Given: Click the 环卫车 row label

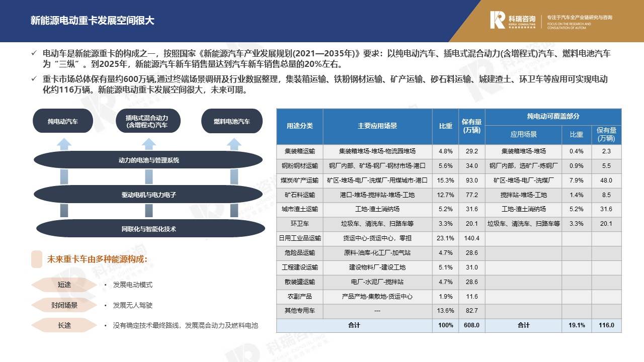Looking at the screenshot, I should tap(300, 223).
